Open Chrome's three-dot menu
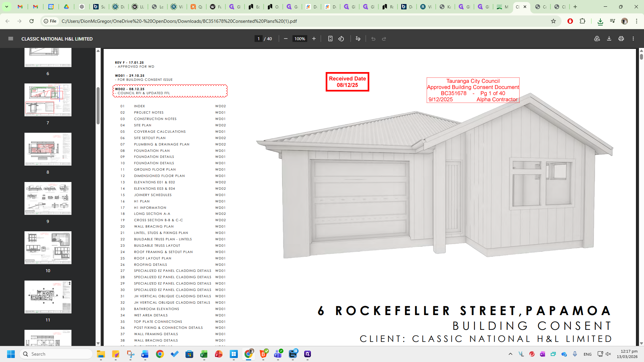This screenshot has height=362, width=644. [x=637, y=21]
